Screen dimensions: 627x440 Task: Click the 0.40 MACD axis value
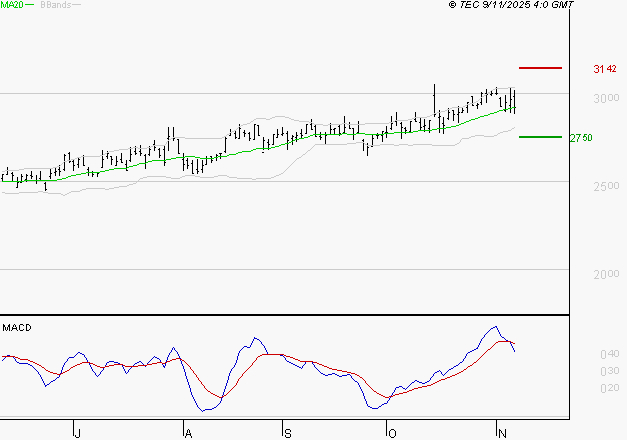click(x=610, y=354)
